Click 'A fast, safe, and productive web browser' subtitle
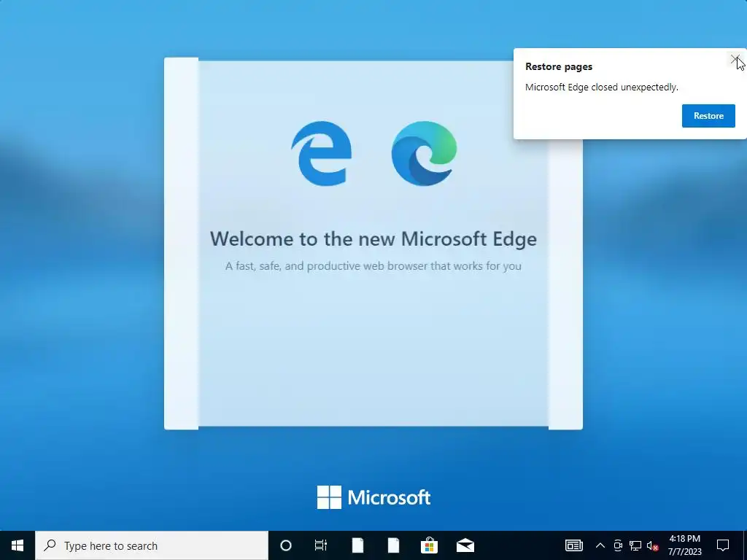Image resolution: width=747 pixels, height=560 pixels. 373,265
